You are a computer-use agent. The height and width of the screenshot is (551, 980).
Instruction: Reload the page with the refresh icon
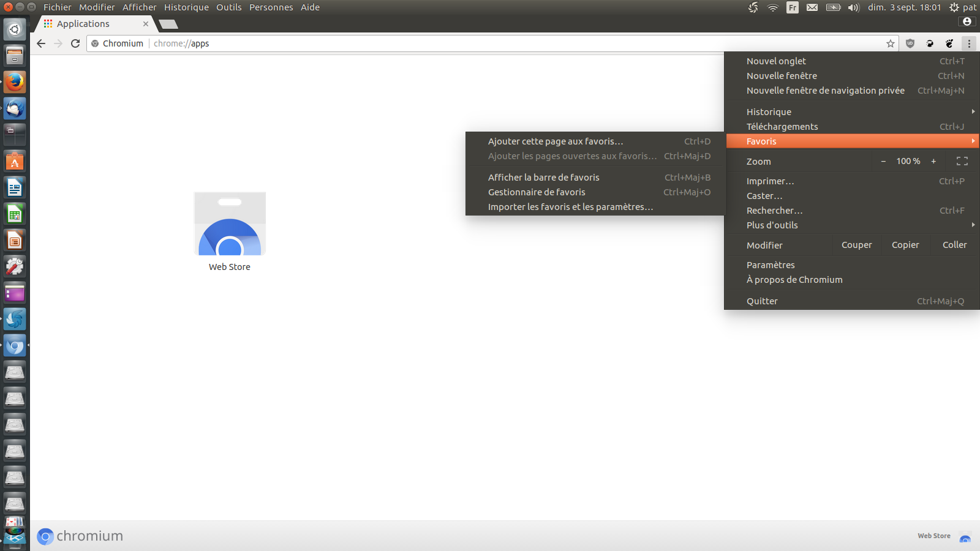[75, 43]
